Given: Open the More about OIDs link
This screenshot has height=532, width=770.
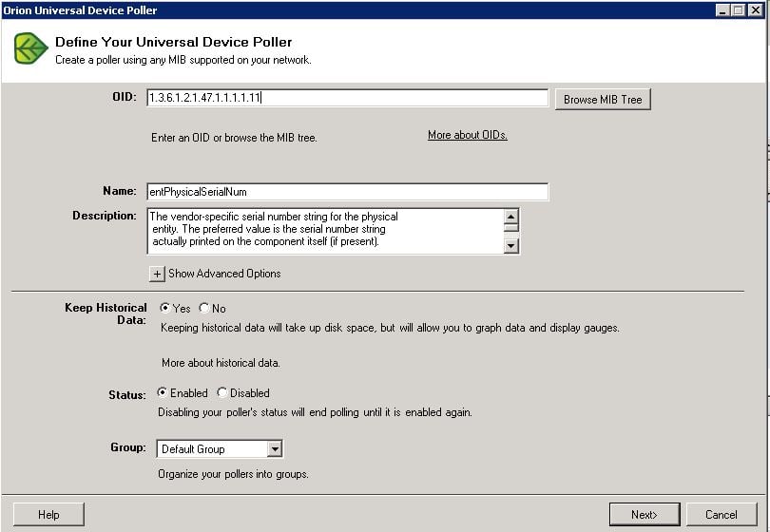Looking at the screenshot, I should click(468, 135).
